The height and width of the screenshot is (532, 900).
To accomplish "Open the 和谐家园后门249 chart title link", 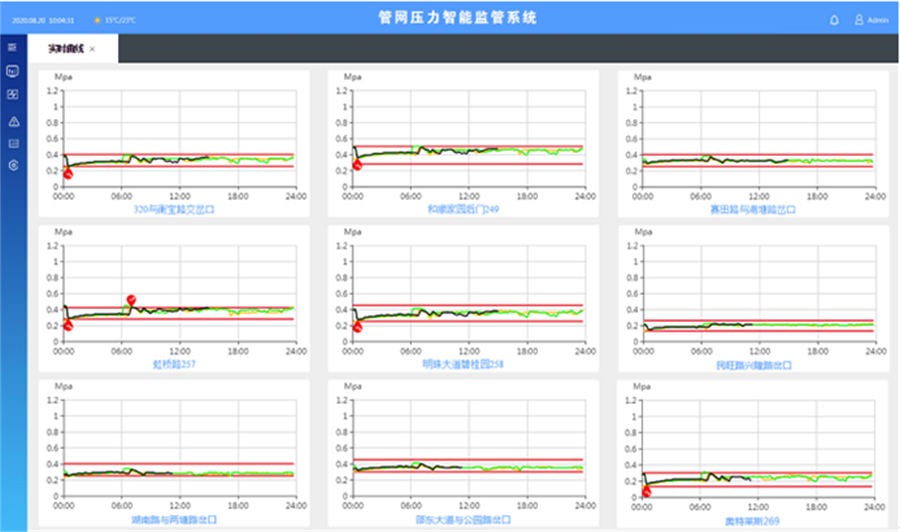I will click(462, 210).
